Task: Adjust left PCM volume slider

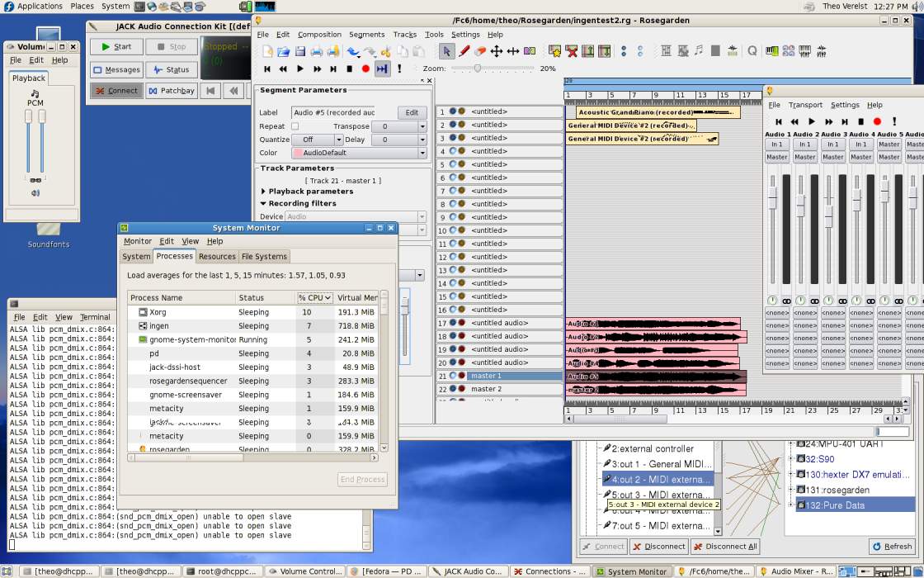Action: [x=28, y=116]
